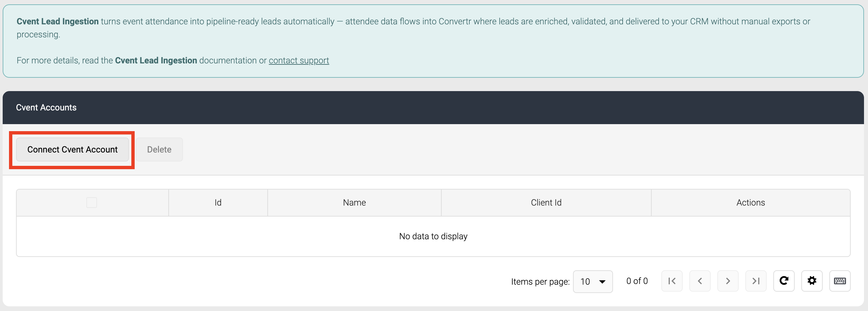Viewport: 868px width, 311px height.
Task: Select the Actions column header
Action: point(751,203)
